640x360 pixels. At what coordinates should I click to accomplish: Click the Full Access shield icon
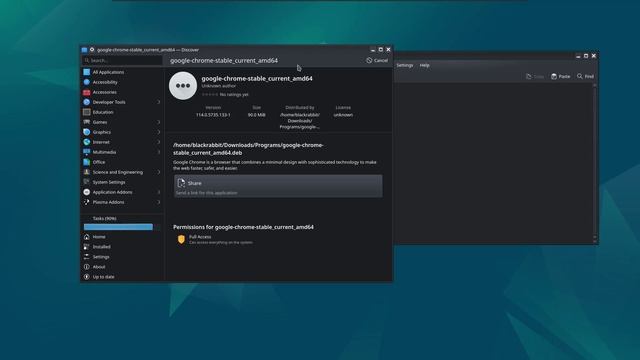181,240
